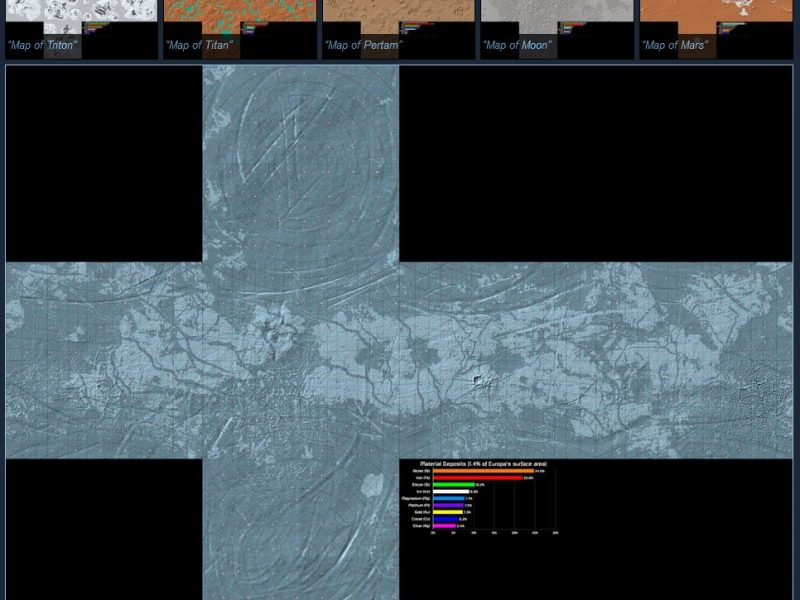Click the white Ice bar in chart

450,492
